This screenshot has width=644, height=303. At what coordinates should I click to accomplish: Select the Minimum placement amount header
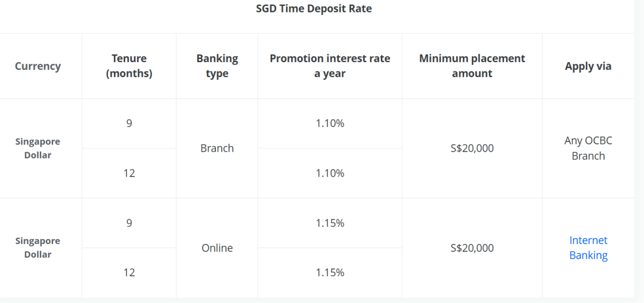coord(472,66)
